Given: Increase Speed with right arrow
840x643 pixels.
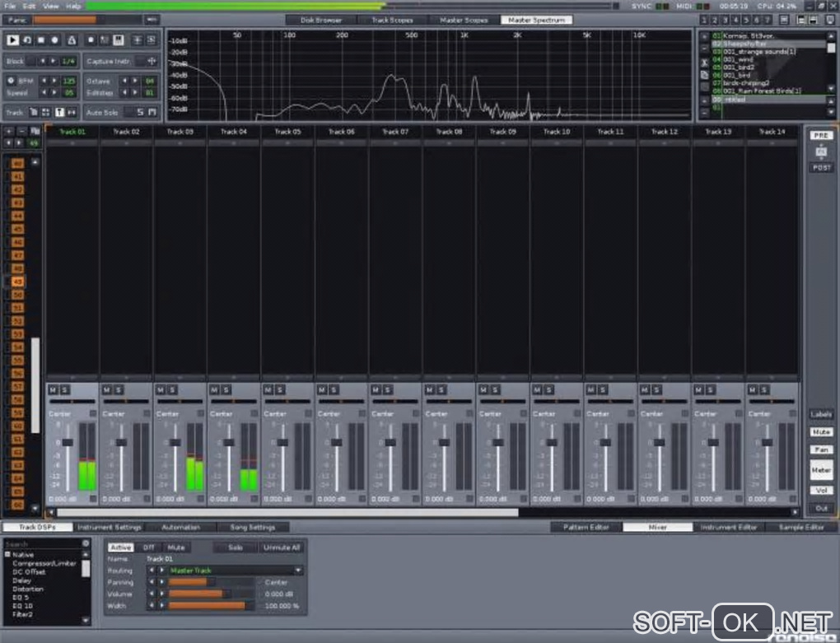Looking at the screenshot, I should click(54, 93).
